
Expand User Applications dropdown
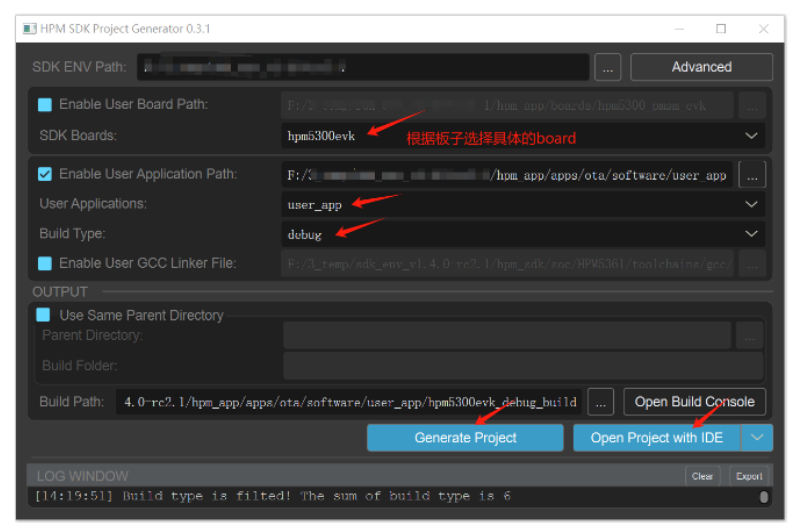pyautogui.click(x=523, y=204)
